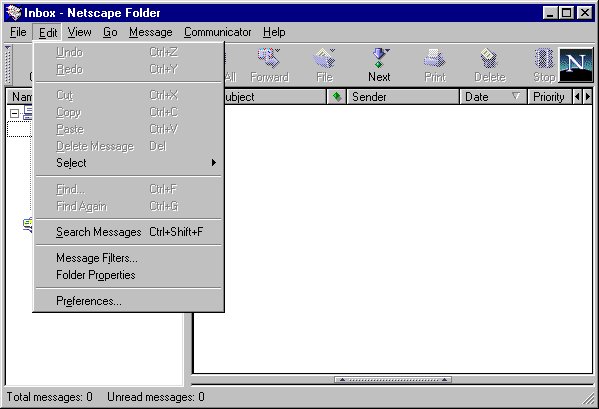Click the disabled Find Again item
The height and width of the screenshot is (409, 599).
129,206
